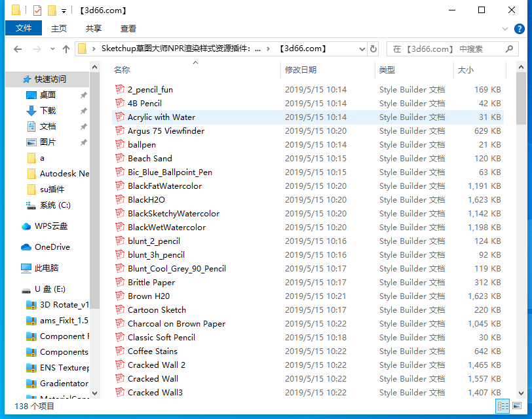This screenshot has height=419, width=532.
Task: Switch to large thumbnails view layout
Action: click(517, 406)
